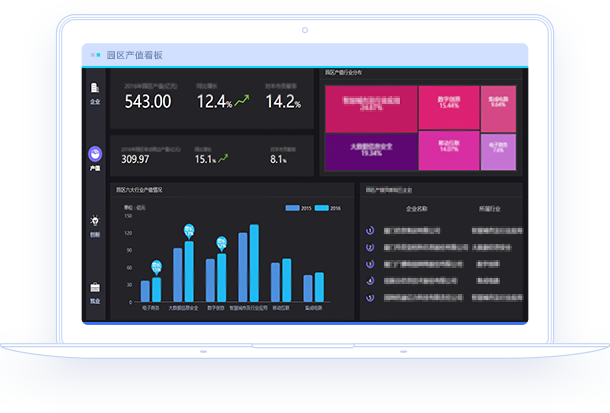Open the 创新 lightbulb sidebar item
This screenshot has height=413, width=610.
coord(95,221)
